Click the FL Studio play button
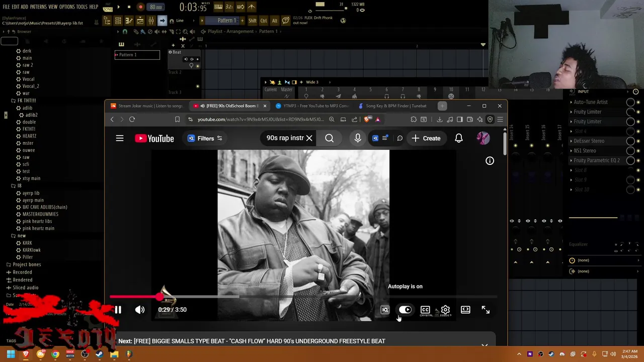Viewport: 644px width, 362px height. (x=119, y=7)
